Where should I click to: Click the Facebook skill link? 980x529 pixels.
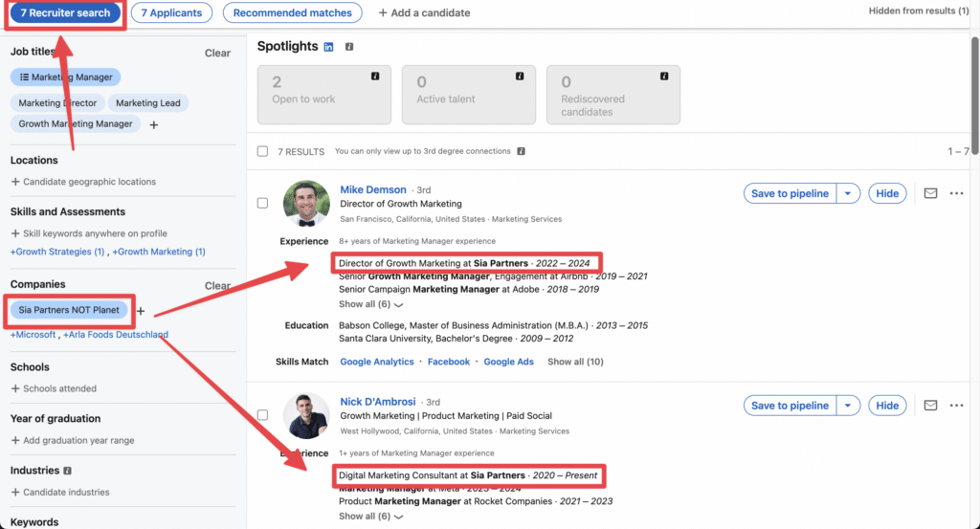tap(449, 362)
